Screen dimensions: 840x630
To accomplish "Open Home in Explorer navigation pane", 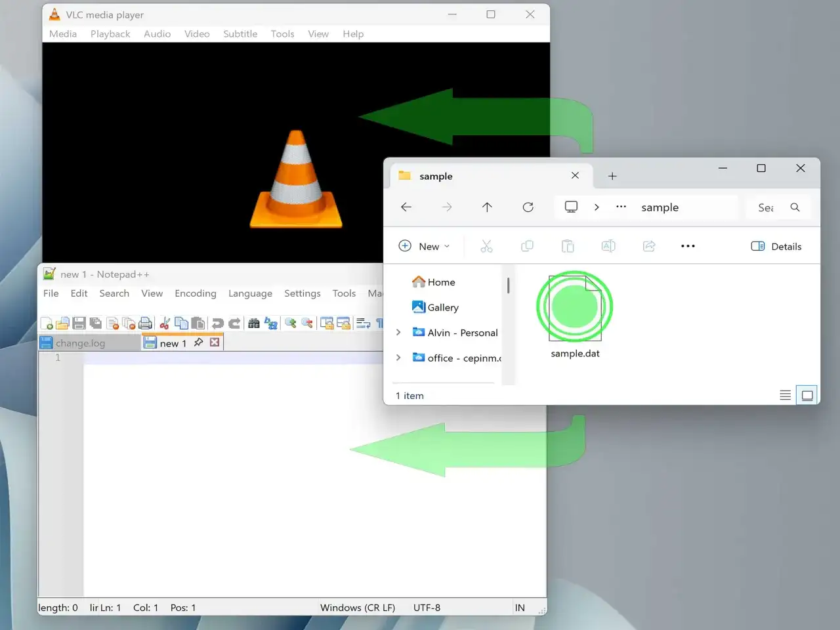I will click(x=434, y=282).
